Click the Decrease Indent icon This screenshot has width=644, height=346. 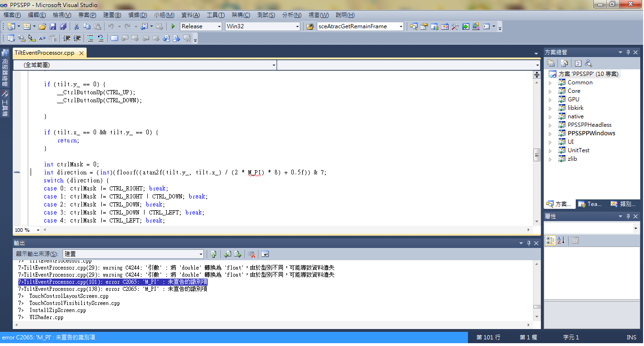pyautogui.click(x=67, y=39)
